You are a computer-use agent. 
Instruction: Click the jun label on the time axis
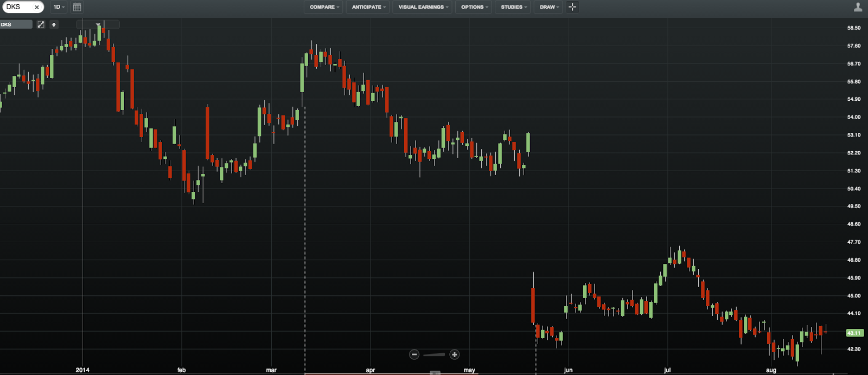pyautogui.click(x=568, y=370)
